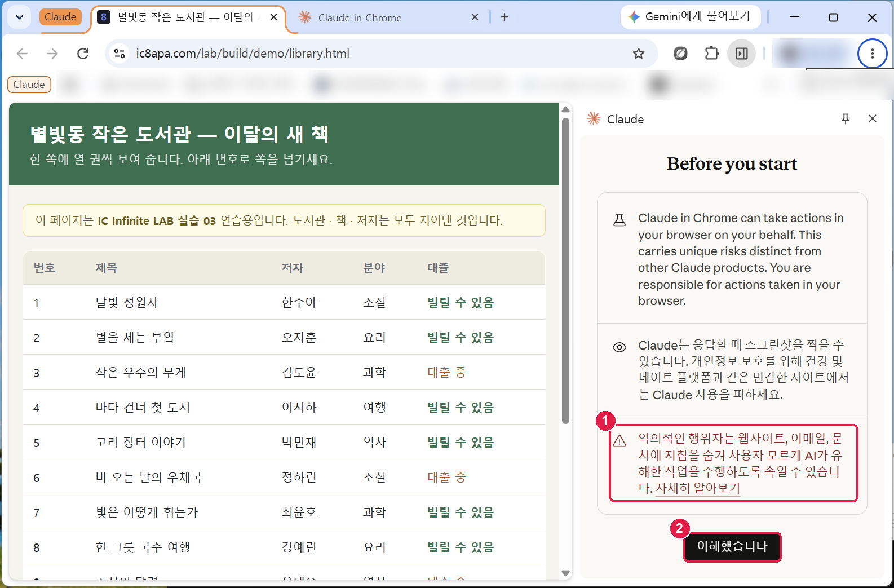The image size is (894, 588).
Task: Click 빌릴 수 있음 status for 한 그릇 국수 여행
Action: (x=460, y=547)
